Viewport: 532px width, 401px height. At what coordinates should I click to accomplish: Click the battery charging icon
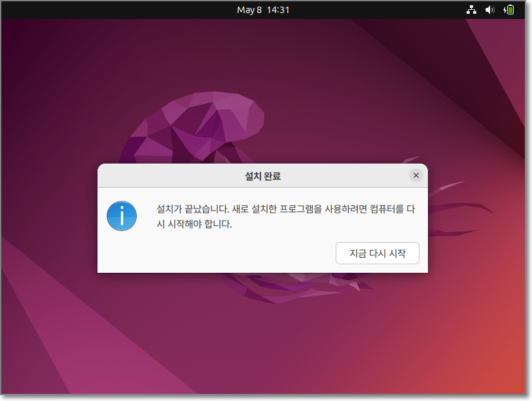click(508, 10)
